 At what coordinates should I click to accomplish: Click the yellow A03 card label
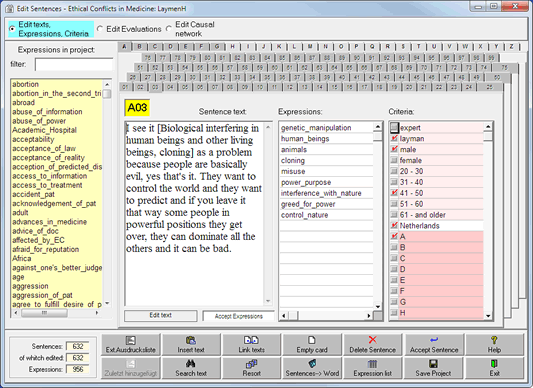(137, 108)
